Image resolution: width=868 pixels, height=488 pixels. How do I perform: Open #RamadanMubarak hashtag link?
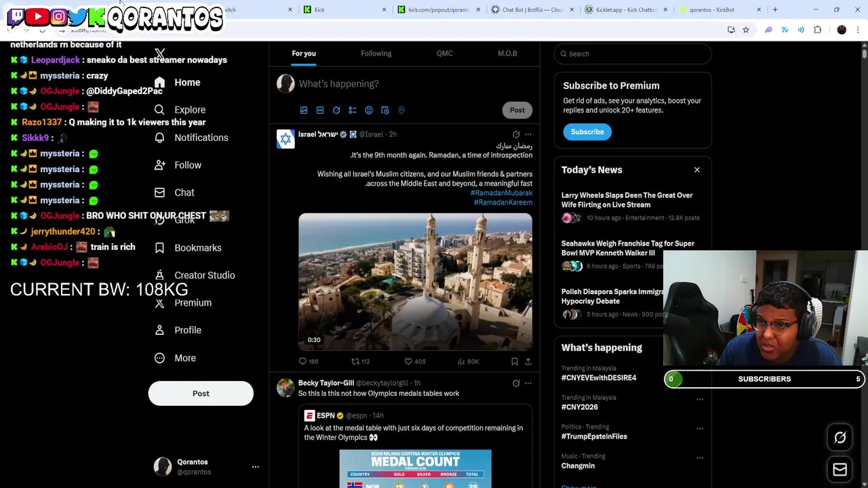[x=502, y=193]
